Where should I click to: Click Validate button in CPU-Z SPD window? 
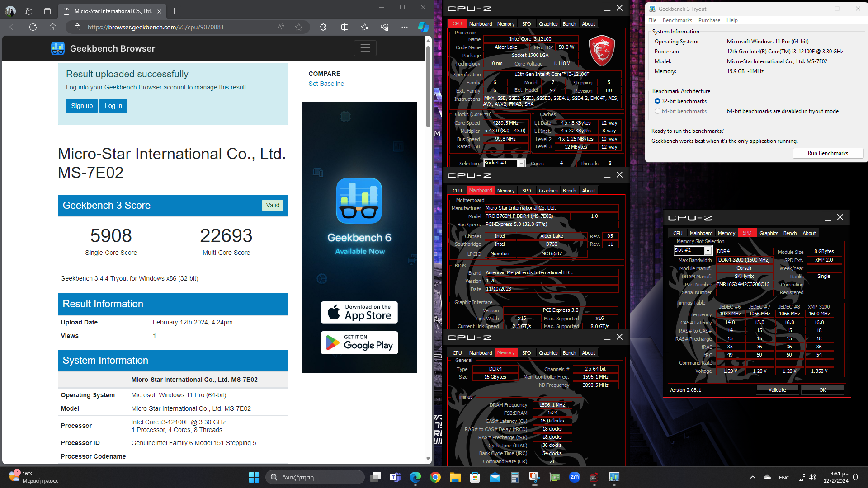(x=777, y=390)
